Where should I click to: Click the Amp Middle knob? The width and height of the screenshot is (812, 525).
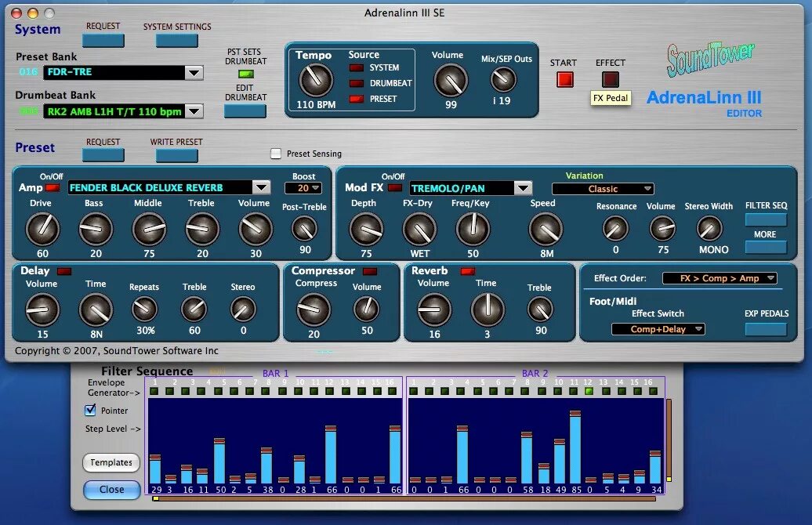point(149,229)
